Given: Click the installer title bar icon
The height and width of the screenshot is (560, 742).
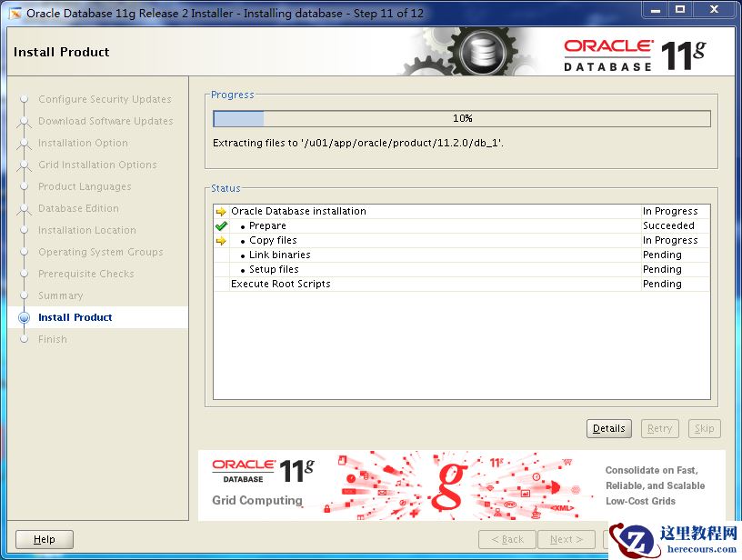Looking at the screenshot, I should click(x=15, y=14).
